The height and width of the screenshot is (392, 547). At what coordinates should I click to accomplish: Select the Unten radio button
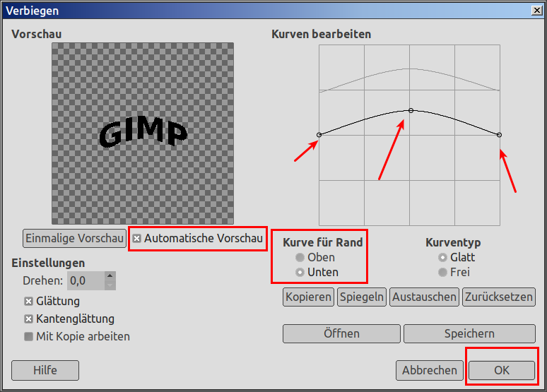(x=300, y=273)
